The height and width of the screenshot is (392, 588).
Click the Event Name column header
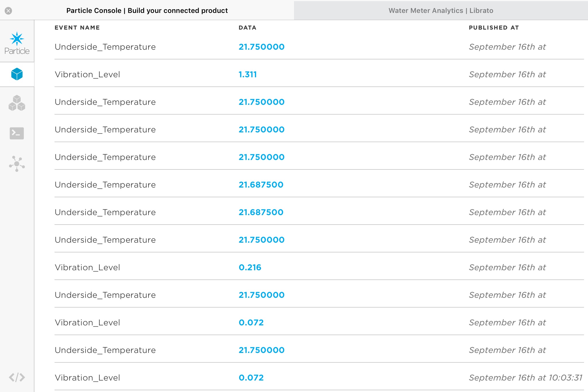click(77, 28)
